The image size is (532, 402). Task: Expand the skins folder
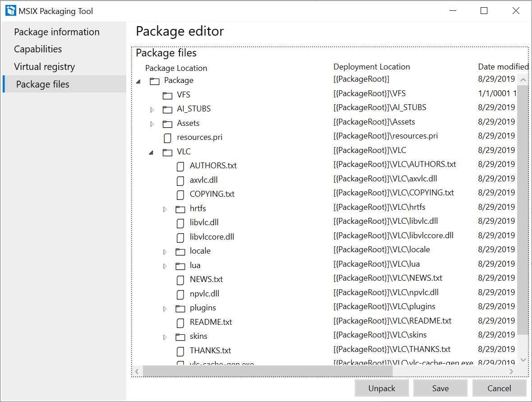pos(165,337)
